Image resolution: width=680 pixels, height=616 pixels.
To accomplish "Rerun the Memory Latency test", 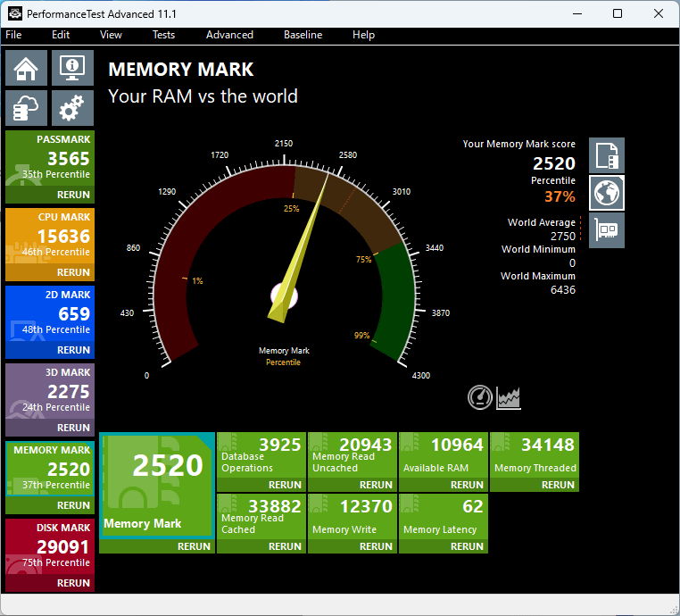I will pos(467,546).
